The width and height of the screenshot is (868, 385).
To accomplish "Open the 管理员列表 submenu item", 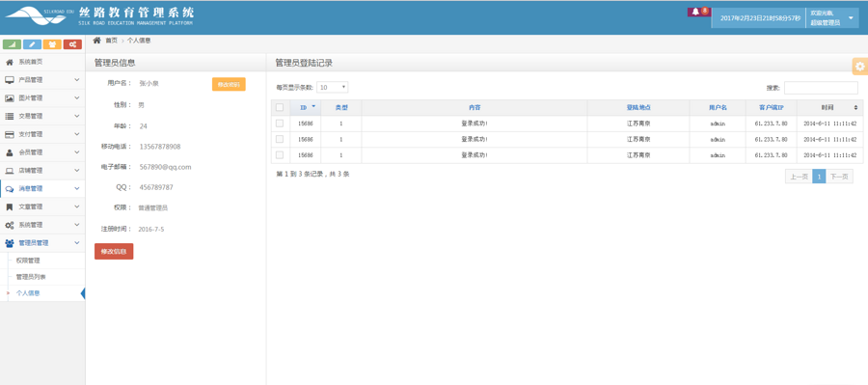I will coord(31,276).
